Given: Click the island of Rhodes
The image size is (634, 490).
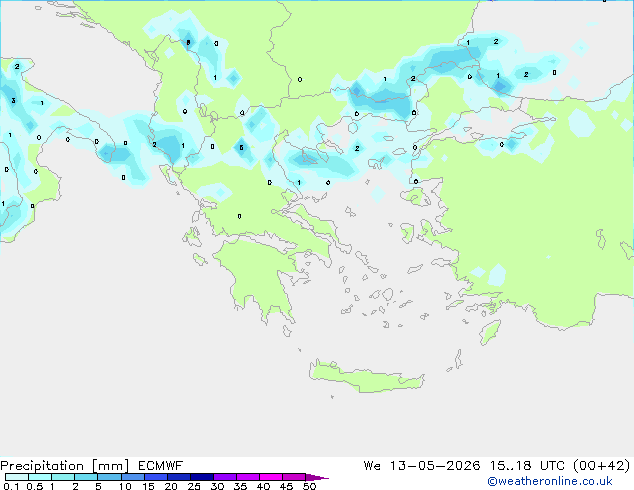Looking at the screenshot, I should (x=490, y=332).
